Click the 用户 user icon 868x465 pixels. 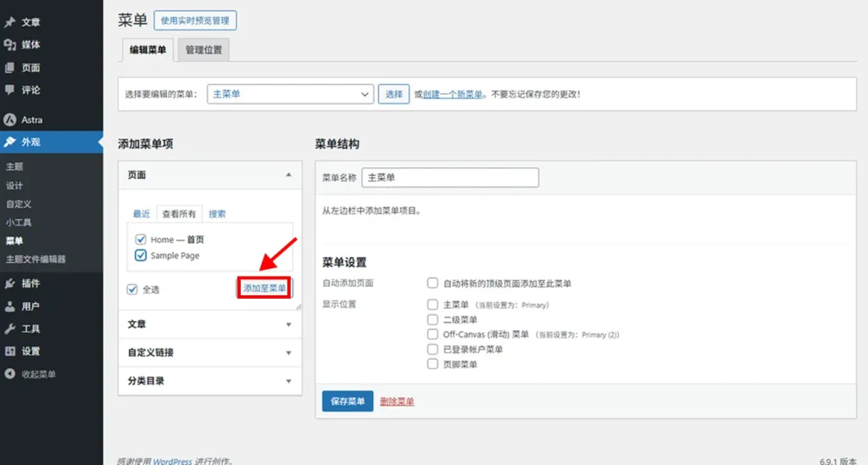coord(10,306)
